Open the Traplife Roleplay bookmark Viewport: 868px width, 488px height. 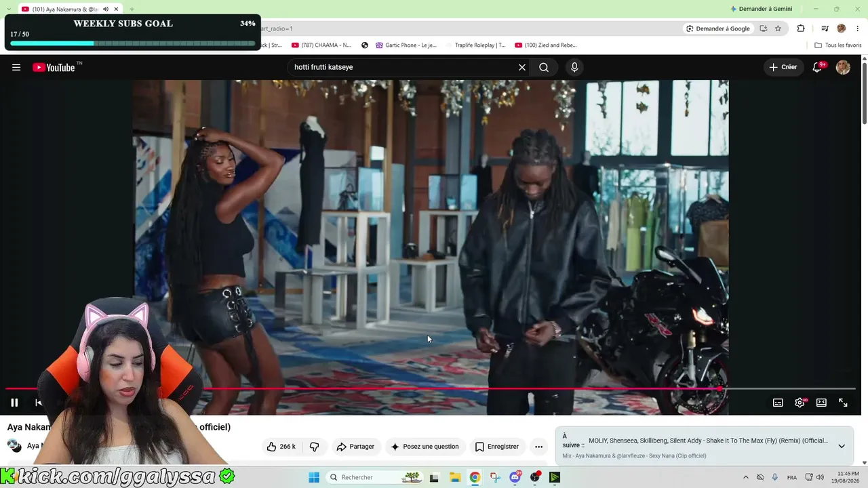point(480,45)
